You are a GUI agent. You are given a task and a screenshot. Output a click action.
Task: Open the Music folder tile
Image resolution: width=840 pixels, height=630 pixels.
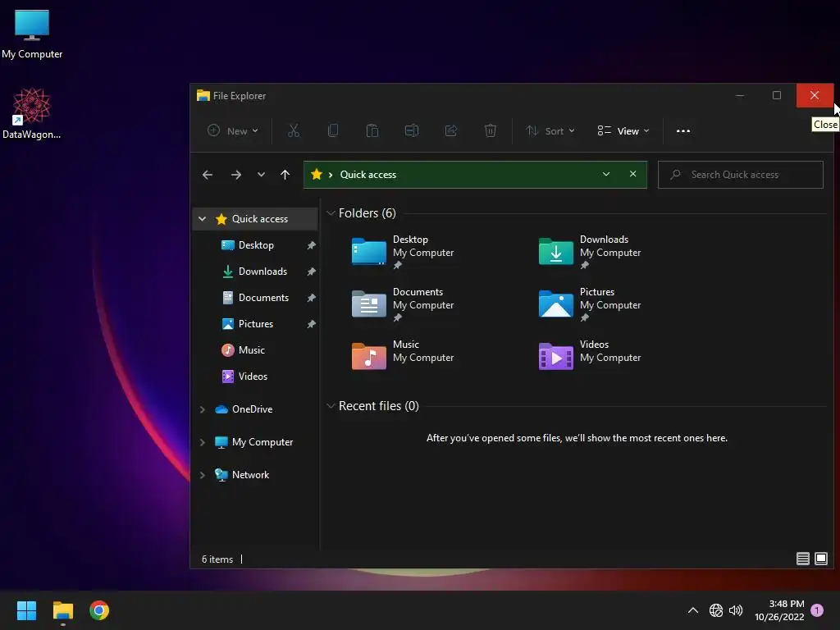click(x=403, y=356)
